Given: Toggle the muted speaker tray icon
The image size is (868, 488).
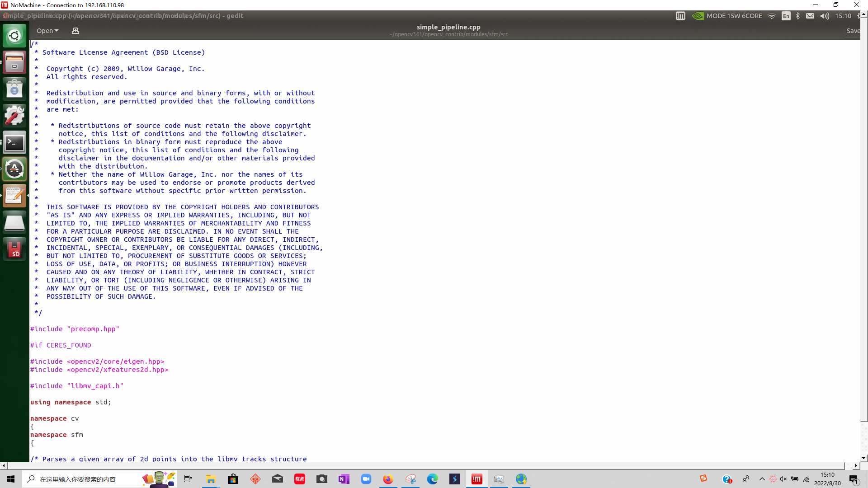Looking at the screenshot, I should point(783,479).
